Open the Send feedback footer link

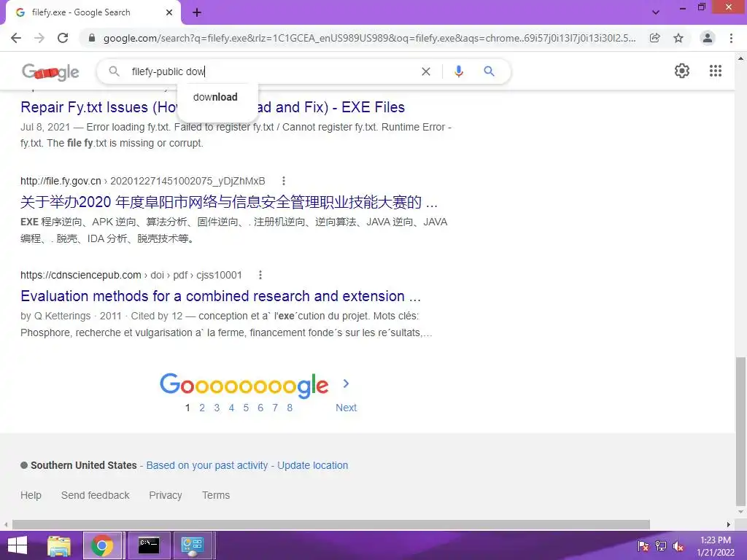tap(96, 495)
